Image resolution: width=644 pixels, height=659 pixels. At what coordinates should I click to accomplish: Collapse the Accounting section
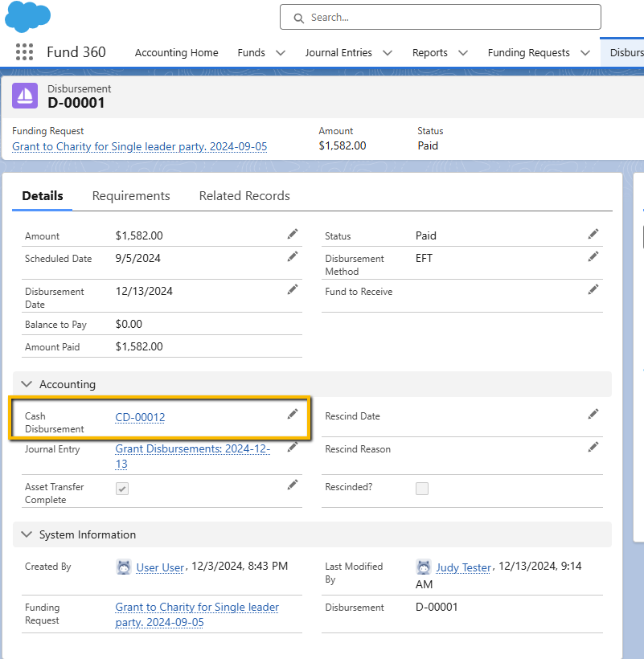pos(27,384)
